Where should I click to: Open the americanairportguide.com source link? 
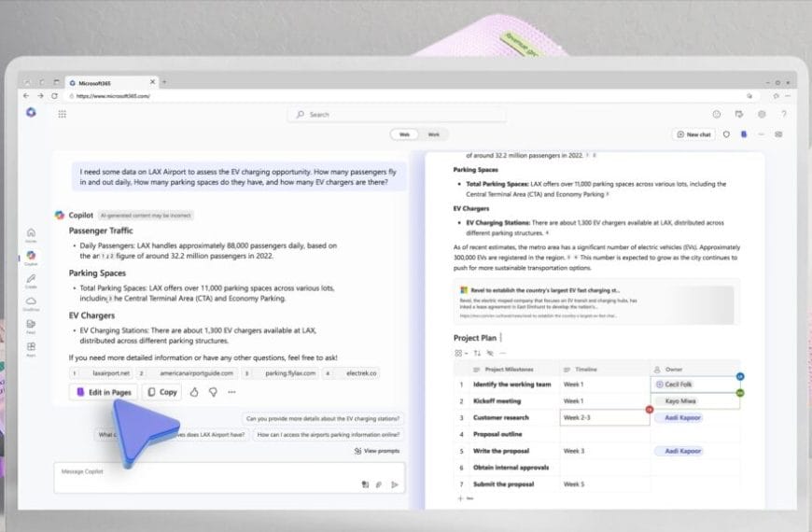[x=187, y=373]
